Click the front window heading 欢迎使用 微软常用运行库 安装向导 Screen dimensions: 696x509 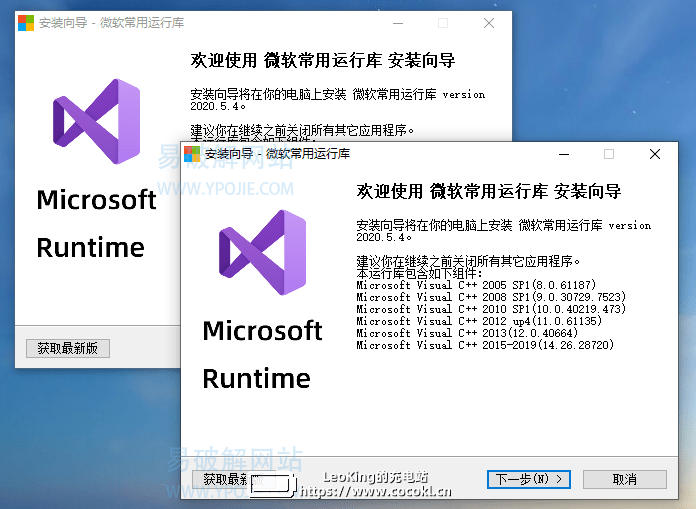tap(489, 191)
